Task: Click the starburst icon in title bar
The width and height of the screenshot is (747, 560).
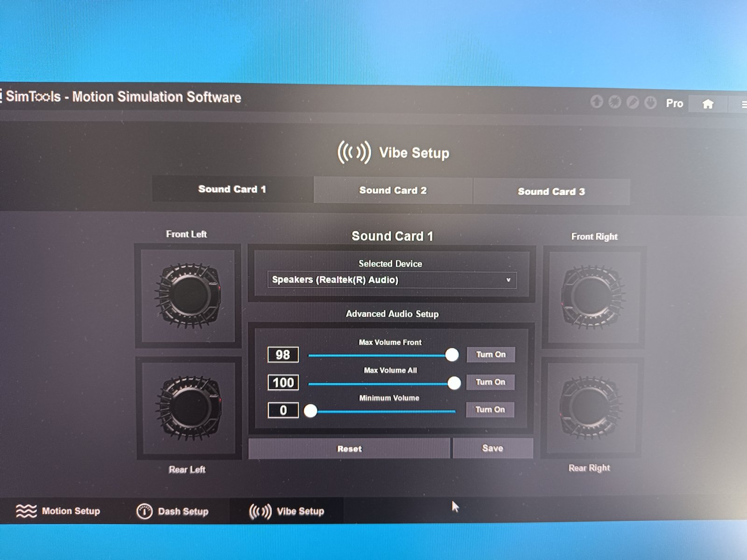Action: tap(614, 102)
